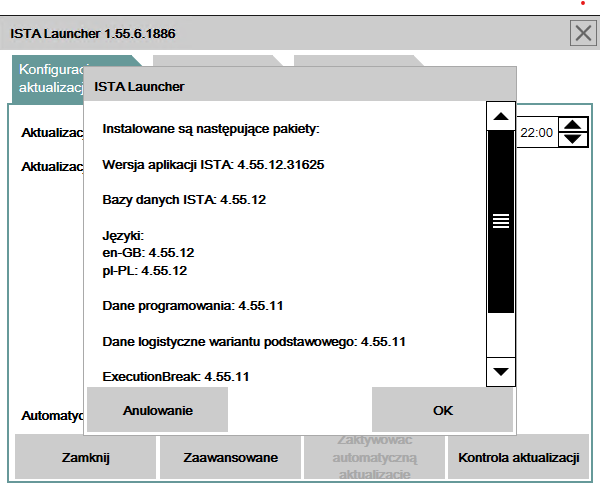This screenshot has height=485, width=600.
Task: Select the third unlabeled grey tab
Action: coord(359,60)
